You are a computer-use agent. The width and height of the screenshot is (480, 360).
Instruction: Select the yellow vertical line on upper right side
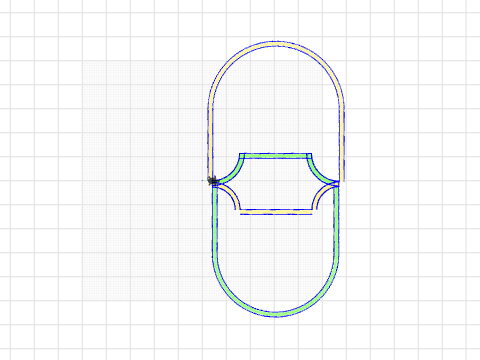click(342, 145)
